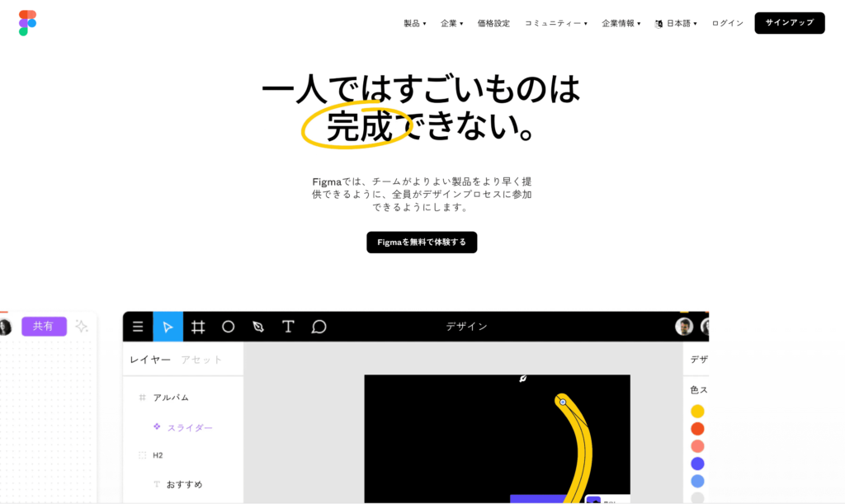Expand the 企業 dropdown menu
The width and height of the screenshot is (845, 504).
451,23
